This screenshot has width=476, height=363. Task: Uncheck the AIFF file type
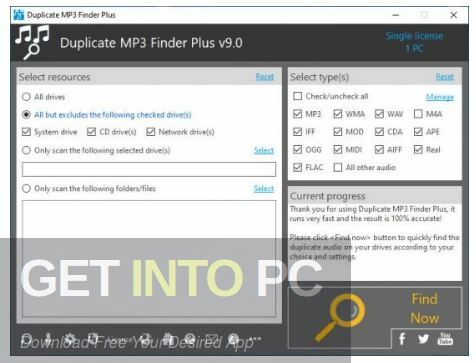click(379, 149)
